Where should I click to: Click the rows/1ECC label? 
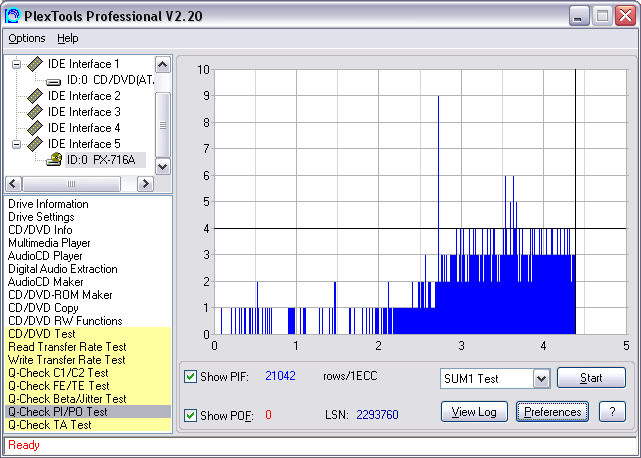(350, 376)
